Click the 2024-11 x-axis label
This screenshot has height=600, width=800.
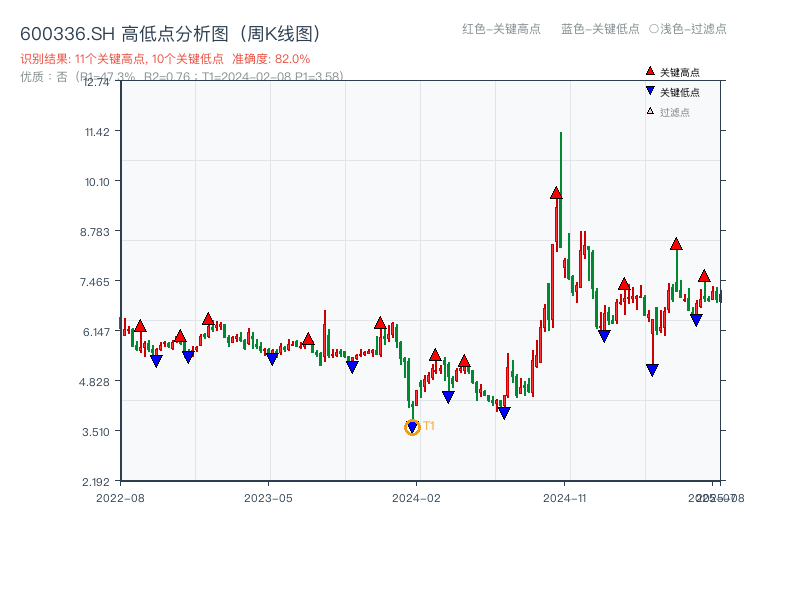(x=564, y=498)
